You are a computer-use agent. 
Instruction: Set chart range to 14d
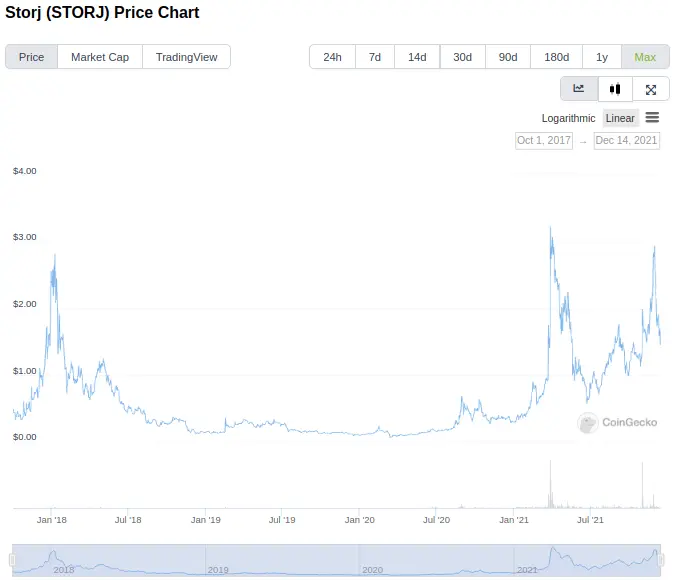pyautogui.click(x=417, y=57)
